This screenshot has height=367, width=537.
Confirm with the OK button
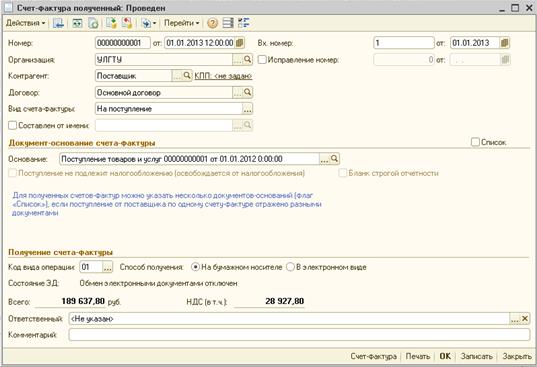(445, 356)
